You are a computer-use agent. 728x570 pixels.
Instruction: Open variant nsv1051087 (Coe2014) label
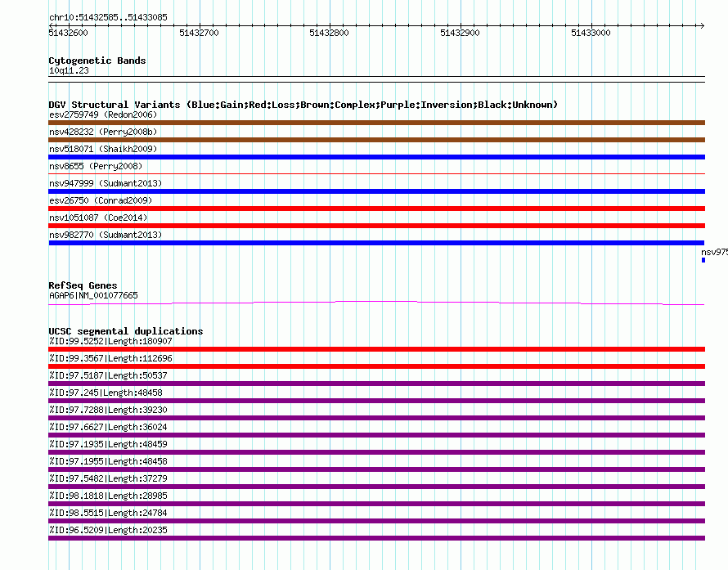click(98, 218)
